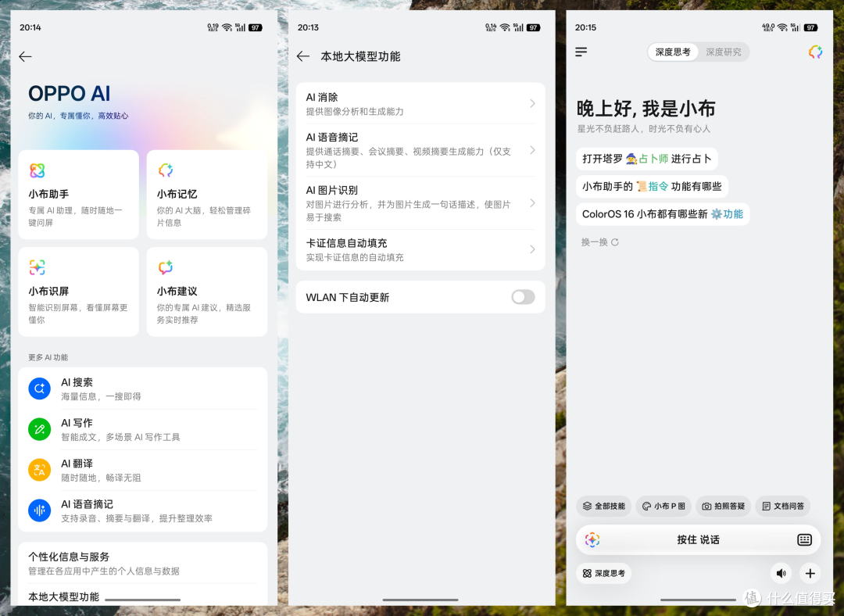Image resolution: width=844 pixels, height=616 pixels.
Task: Open the 拍照答疑 chip
Action: pos(724,506)
